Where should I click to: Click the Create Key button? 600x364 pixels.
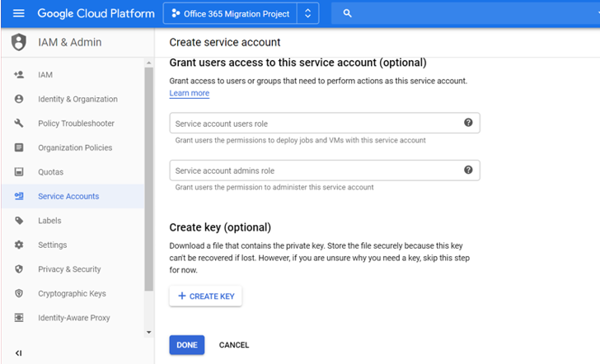pyautogui.click(x=205, y=296)
